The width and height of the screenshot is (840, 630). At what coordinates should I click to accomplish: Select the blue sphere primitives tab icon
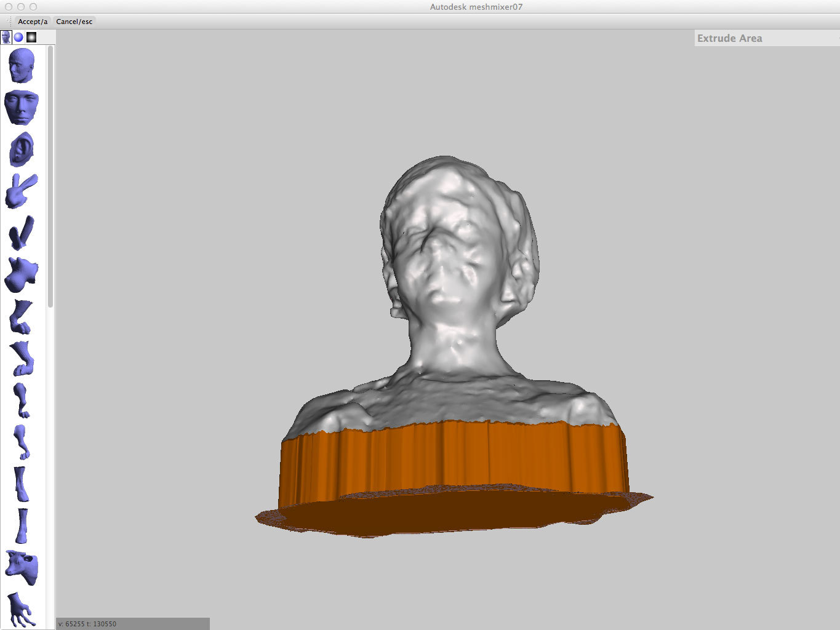[x=18, y=37]
